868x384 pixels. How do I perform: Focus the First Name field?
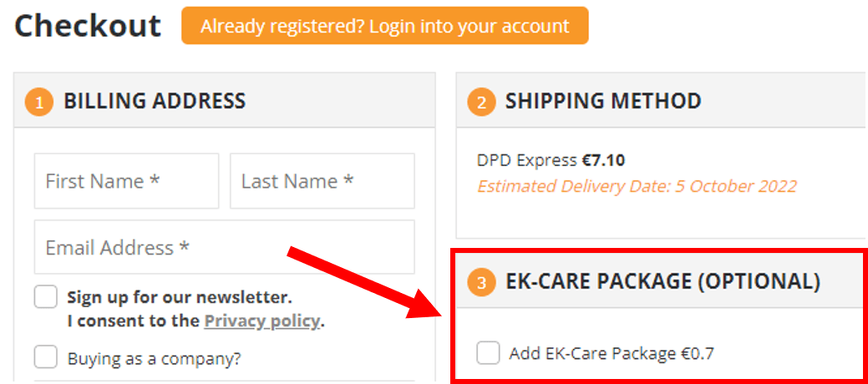pos(127,181)
